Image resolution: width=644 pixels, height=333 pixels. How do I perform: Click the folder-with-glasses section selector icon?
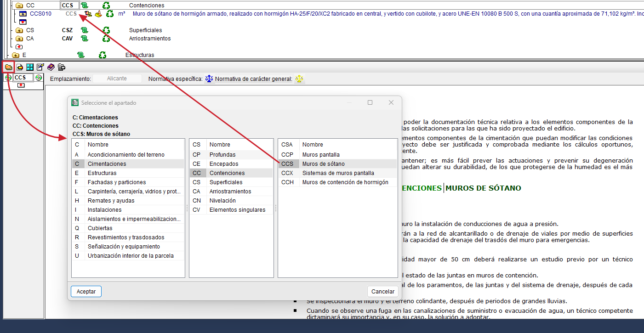8,67
